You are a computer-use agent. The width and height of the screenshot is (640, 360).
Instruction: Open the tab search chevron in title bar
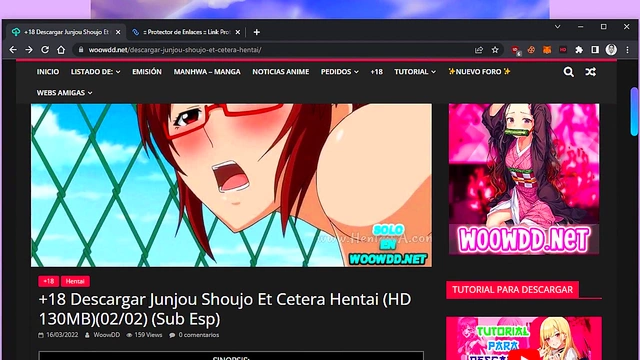[x=557, y=27]
